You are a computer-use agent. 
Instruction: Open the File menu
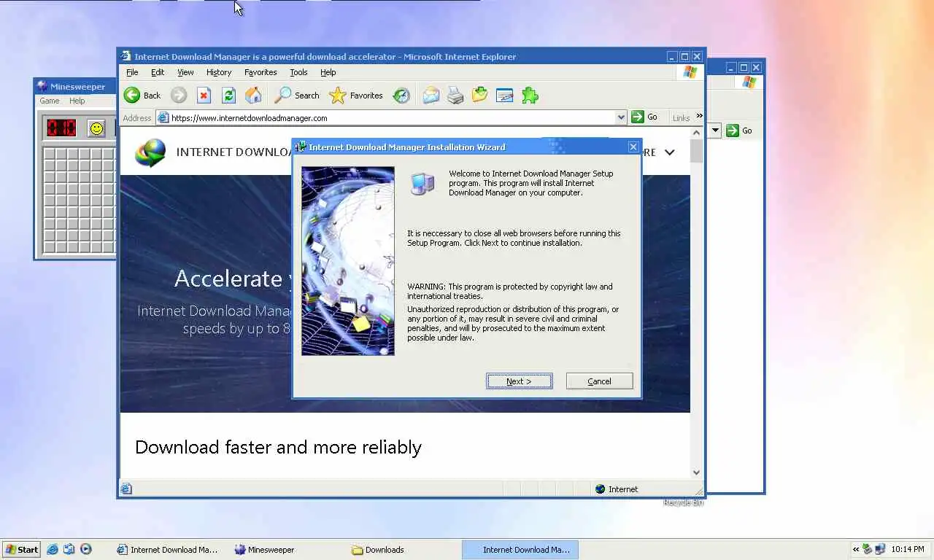click(x=132, y=72)
